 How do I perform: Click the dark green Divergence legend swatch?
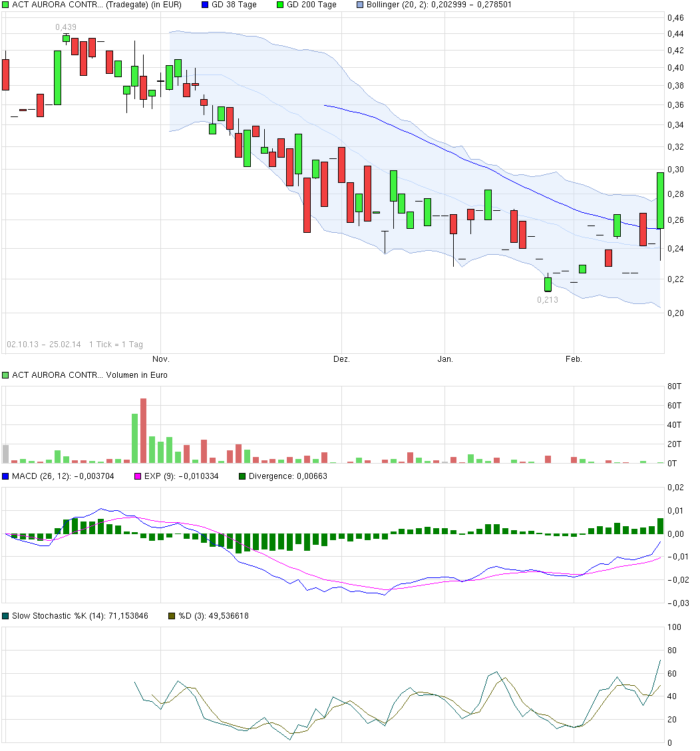(x=242, y=476)
